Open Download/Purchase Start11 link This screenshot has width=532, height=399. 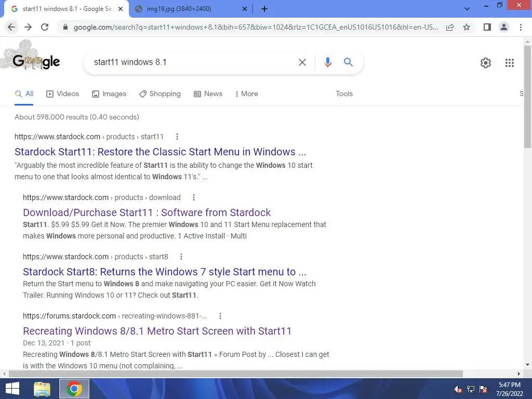[147, 212]
